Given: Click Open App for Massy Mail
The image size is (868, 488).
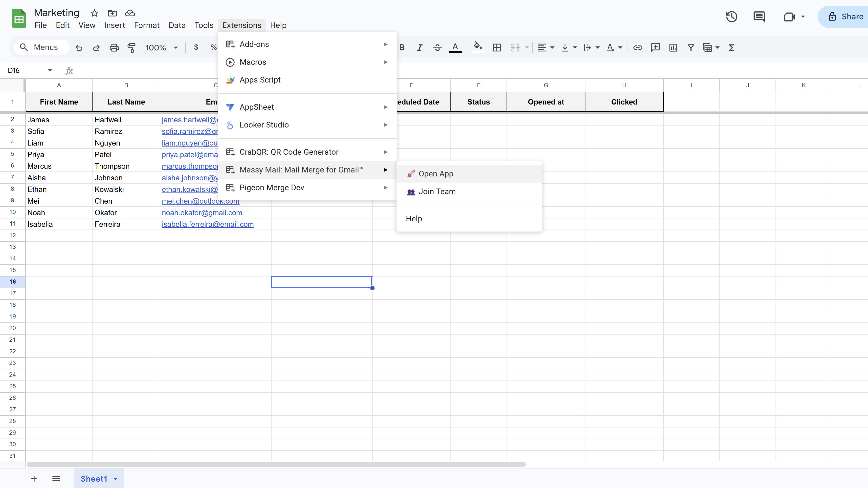Looking at the screenshot, I should coord(436,174).
